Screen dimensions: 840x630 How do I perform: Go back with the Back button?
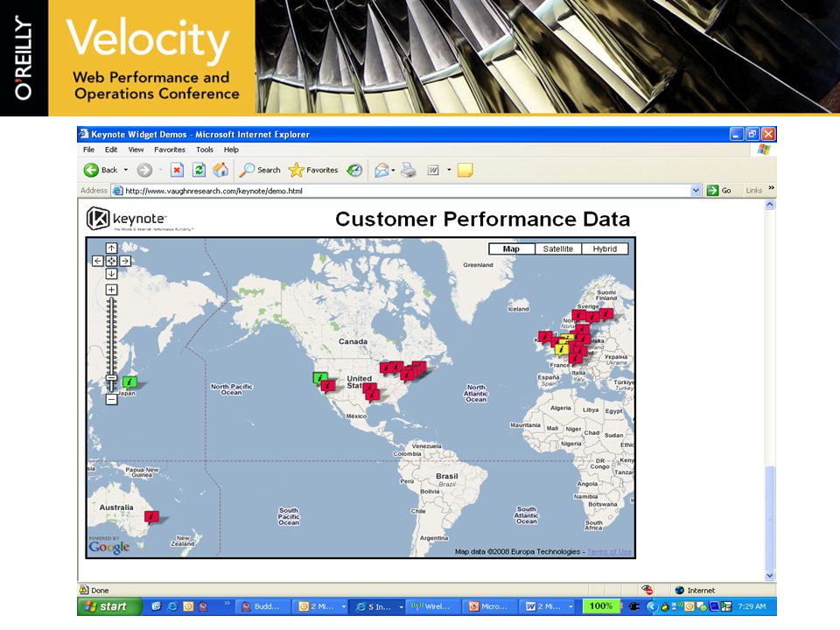coord(100,170)
